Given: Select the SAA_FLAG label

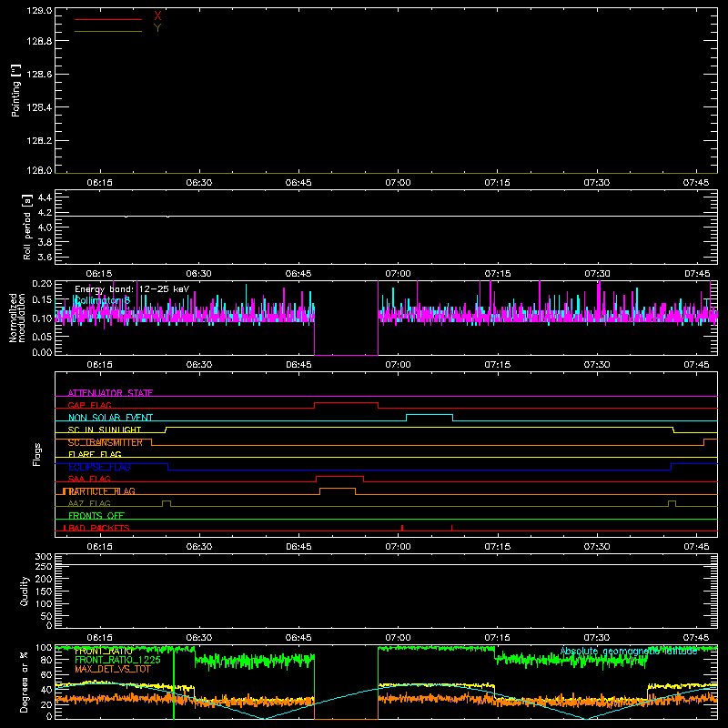Looking at the screenshot, I should click(89, 480).
